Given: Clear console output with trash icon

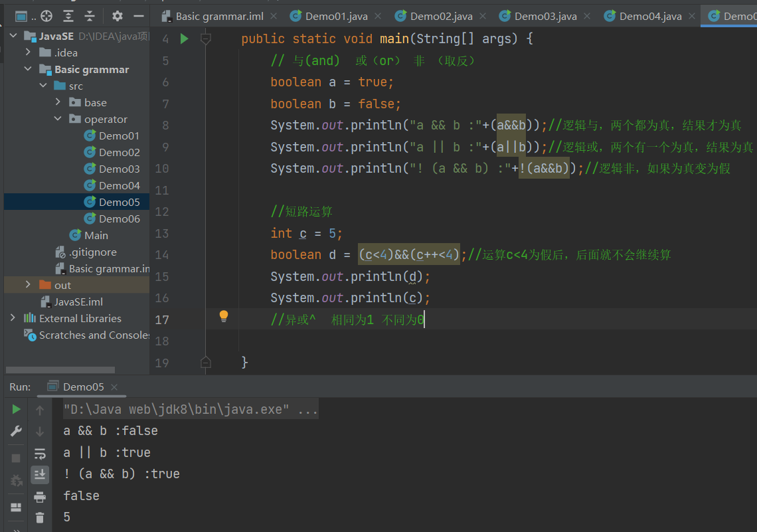Looking at the screenshot, I should point(40,517).
